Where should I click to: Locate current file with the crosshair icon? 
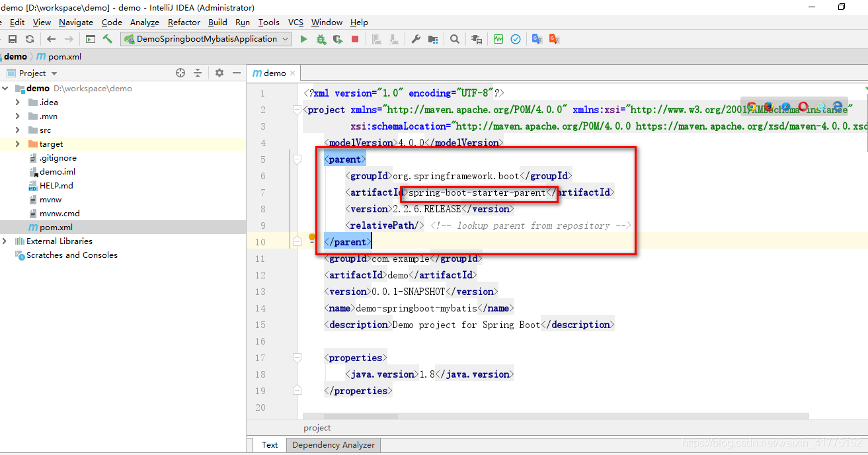click(x=180, y=73)
